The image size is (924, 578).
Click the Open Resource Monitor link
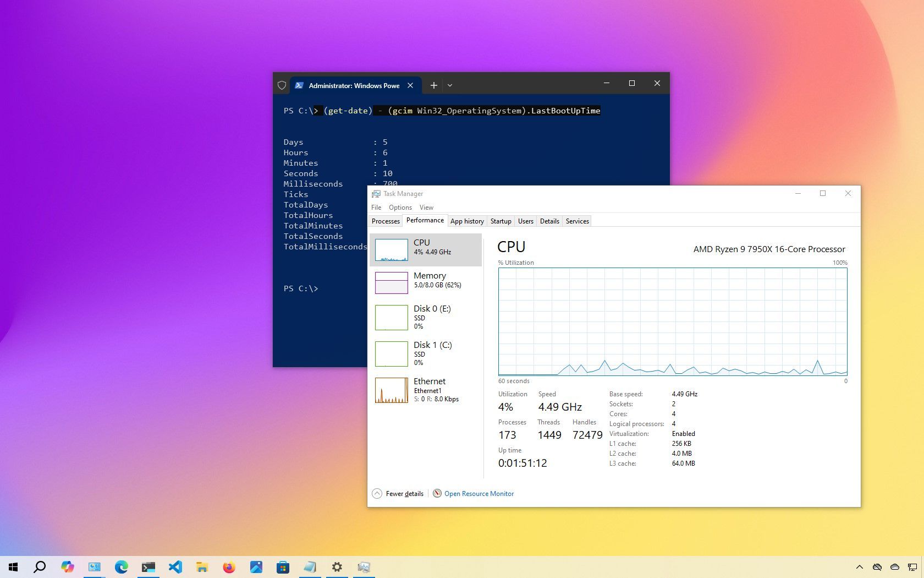479,493
